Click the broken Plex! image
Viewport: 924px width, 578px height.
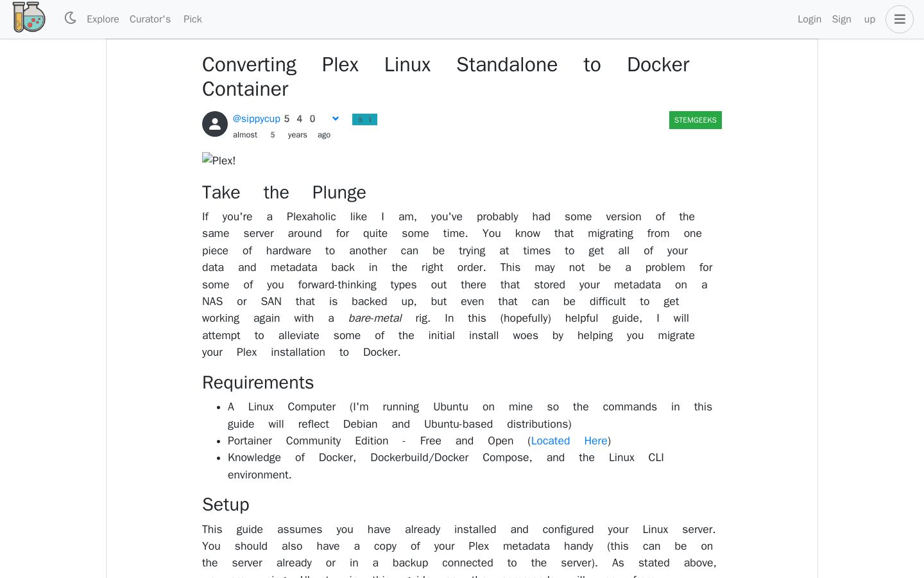tap(219, 160)
